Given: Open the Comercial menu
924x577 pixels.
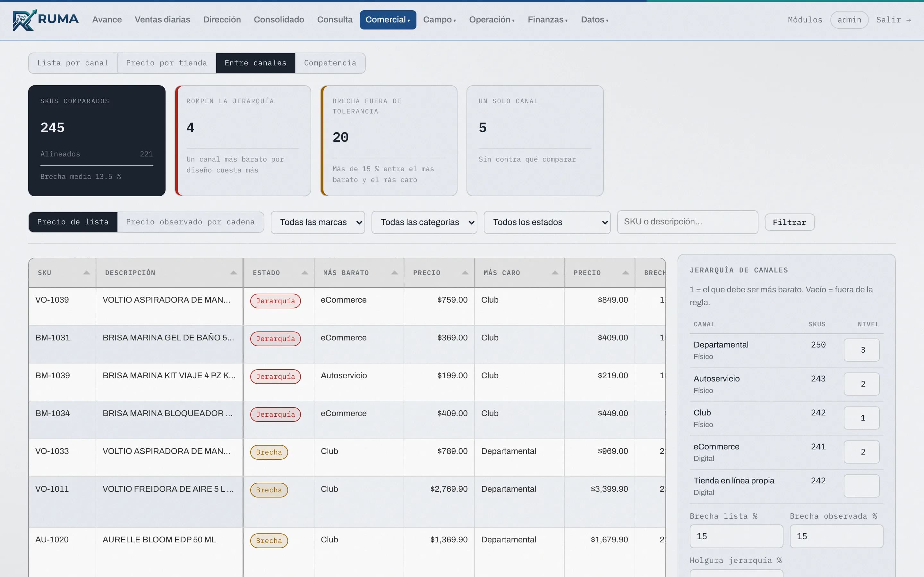Looking at the screenshot, I should pos(388,20).
